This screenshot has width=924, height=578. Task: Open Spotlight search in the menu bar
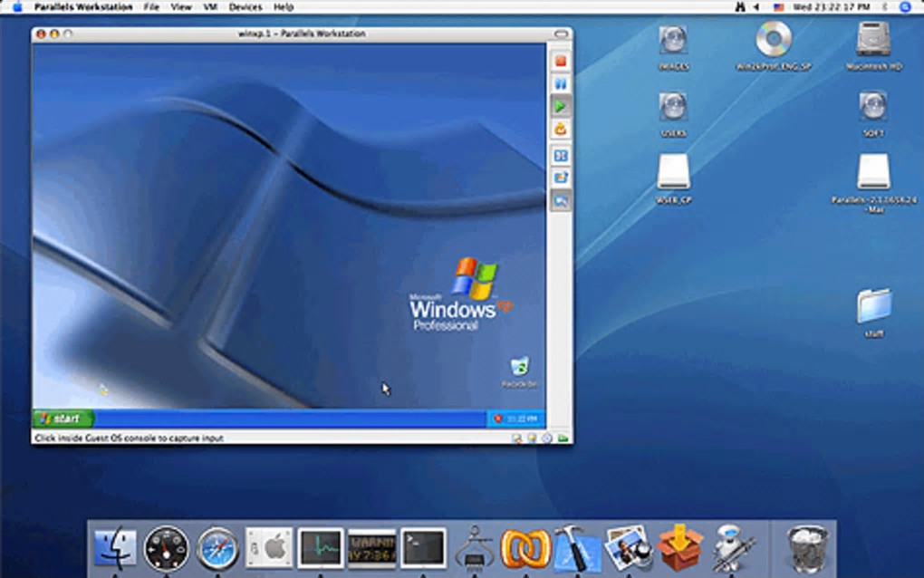click(x=906, y=7)
